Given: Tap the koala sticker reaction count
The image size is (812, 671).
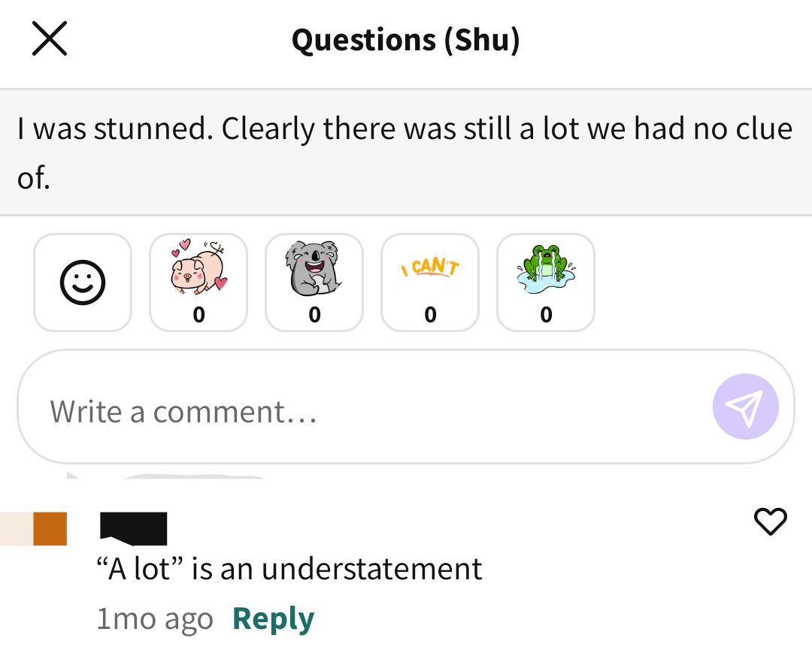Looking at the screenshot, I should (315, 315).
